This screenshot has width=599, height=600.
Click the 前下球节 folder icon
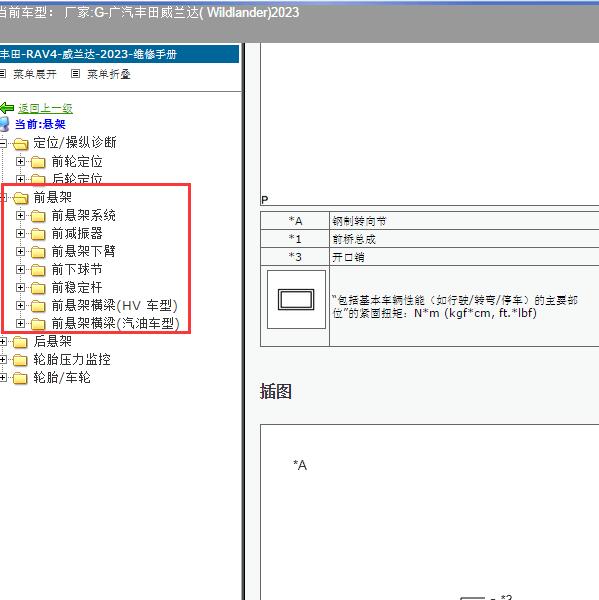tap(38, 270)
